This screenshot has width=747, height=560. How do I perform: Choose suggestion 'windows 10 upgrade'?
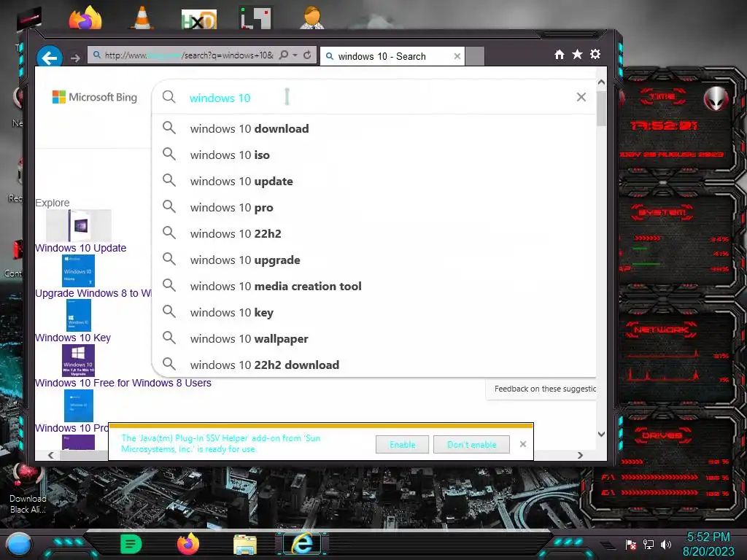click(x=374, y=260)
